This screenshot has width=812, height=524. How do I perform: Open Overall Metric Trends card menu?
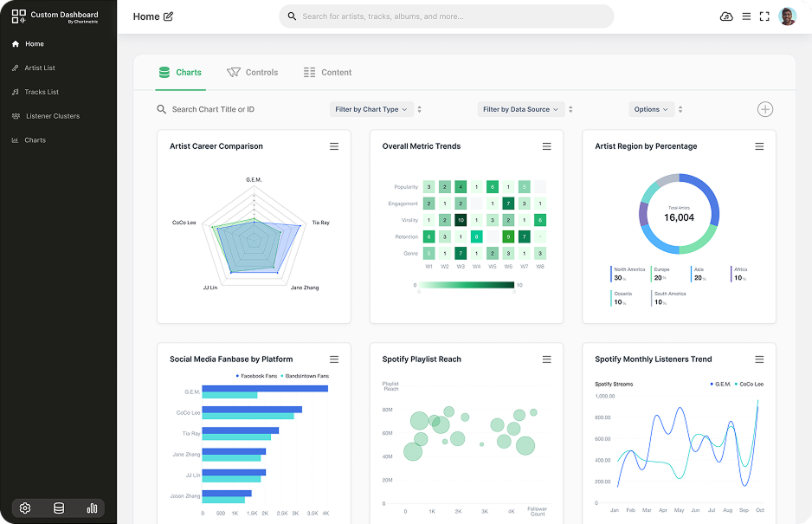click(546, 146)
